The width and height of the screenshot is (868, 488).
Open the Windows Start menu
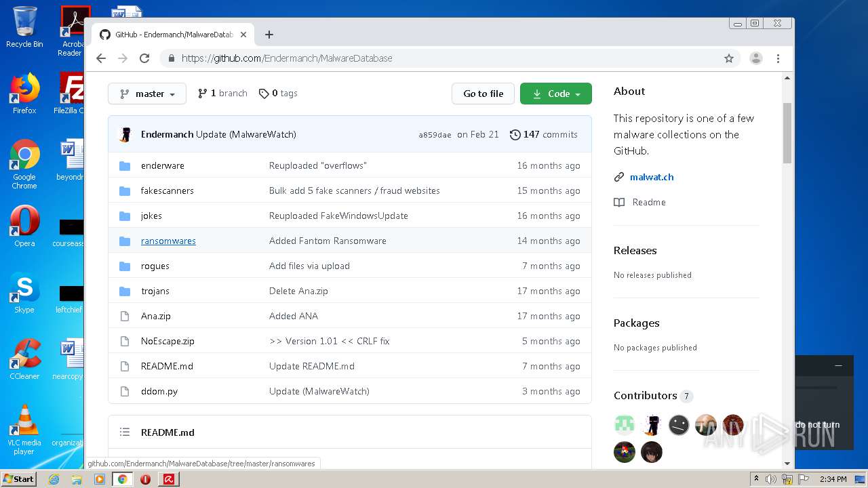tap(19, 479)
